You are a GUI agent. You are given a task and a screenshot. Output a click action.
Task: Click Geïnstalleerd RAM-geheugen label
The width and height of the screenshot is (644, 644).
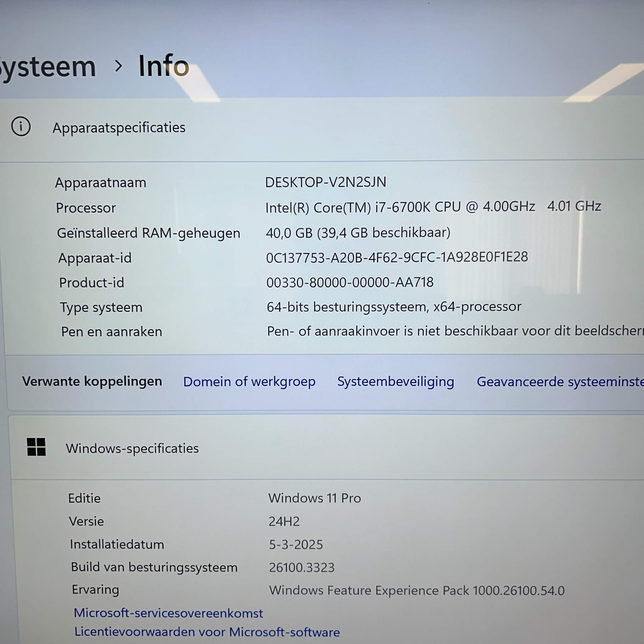[149, 233]
